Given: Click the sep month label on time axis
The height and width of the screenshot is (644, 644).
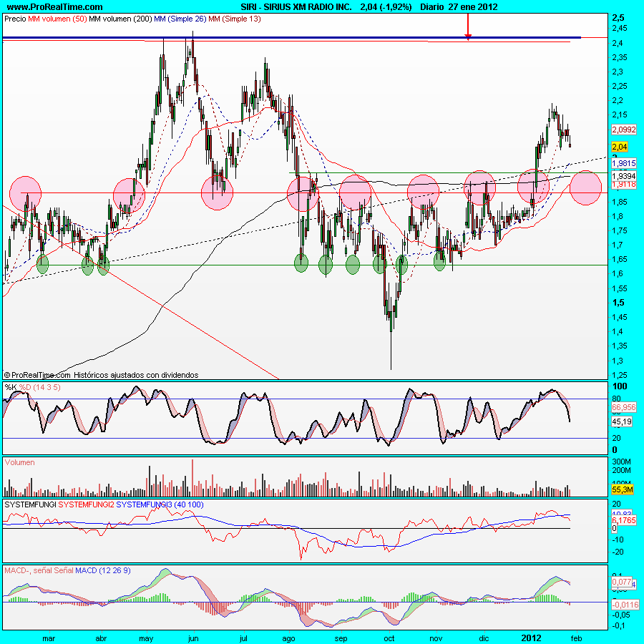Looking at the screenshot, I should (x=341, y=639).
